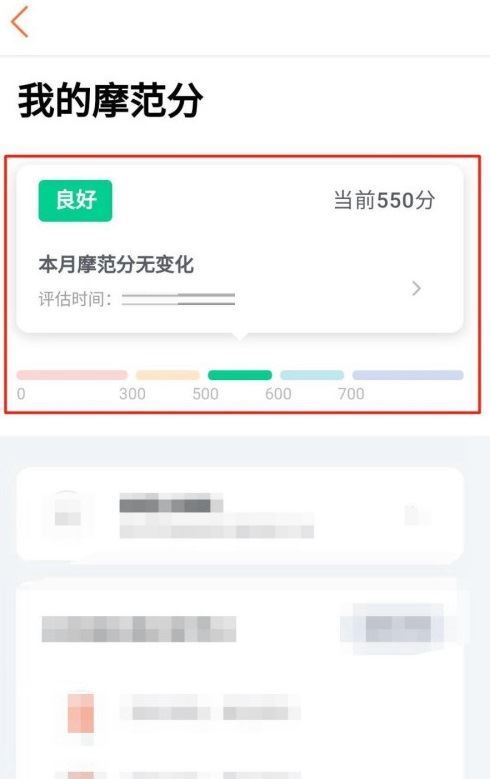The width and height of the screenshot is (490, 779).
Task: Tap the 600 scale label
Action: click(278, 394)
